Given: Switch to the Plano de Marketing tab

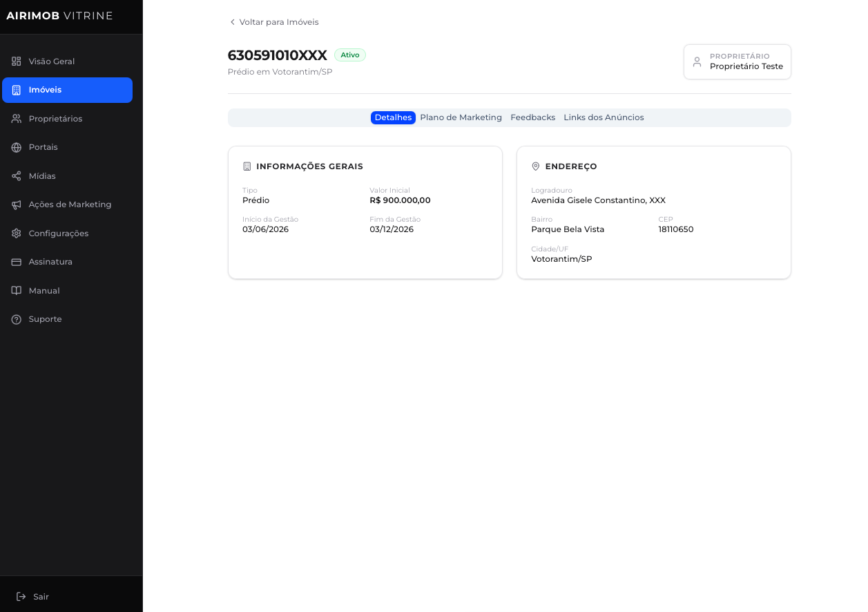Looking at the screenshot, I should 461,117.
